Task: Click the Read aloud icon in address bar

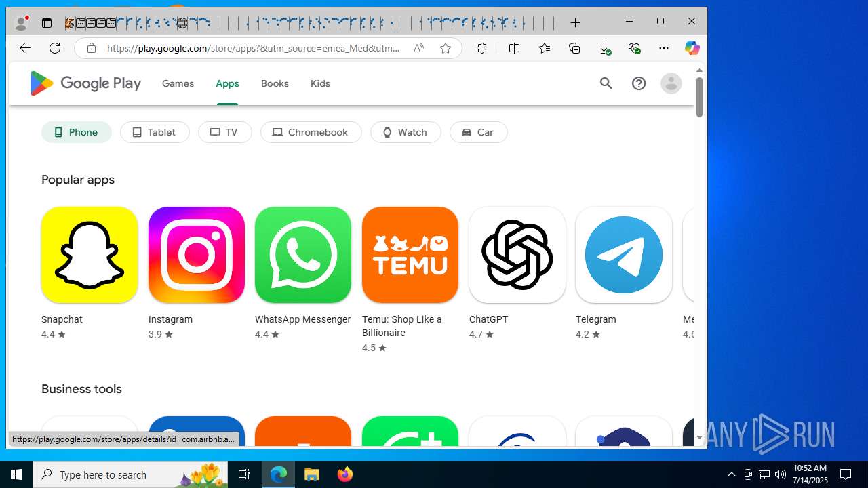Action: coord(418,48)
